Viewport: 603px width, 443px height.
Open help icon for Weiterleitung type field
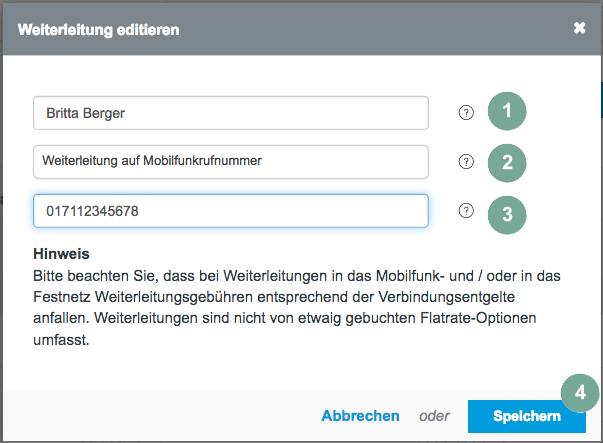pos(465,161)
